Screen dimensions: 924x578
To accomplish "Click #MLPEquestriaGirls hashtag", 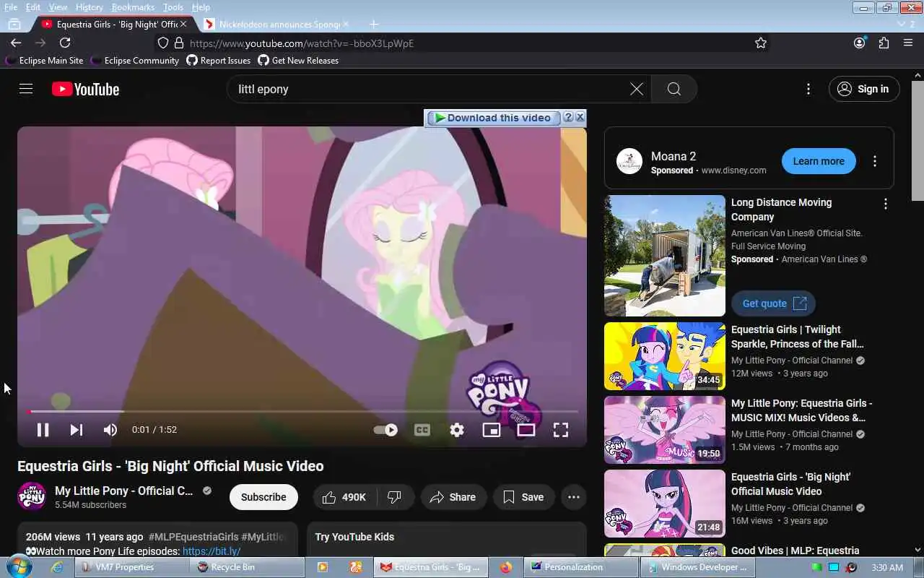I will pos(193,537).
